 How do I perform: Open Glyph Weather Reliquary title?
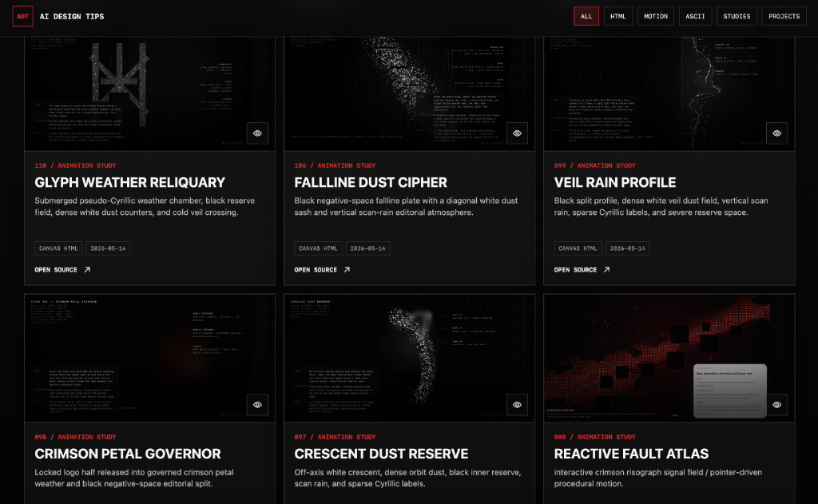pos(130,183)
